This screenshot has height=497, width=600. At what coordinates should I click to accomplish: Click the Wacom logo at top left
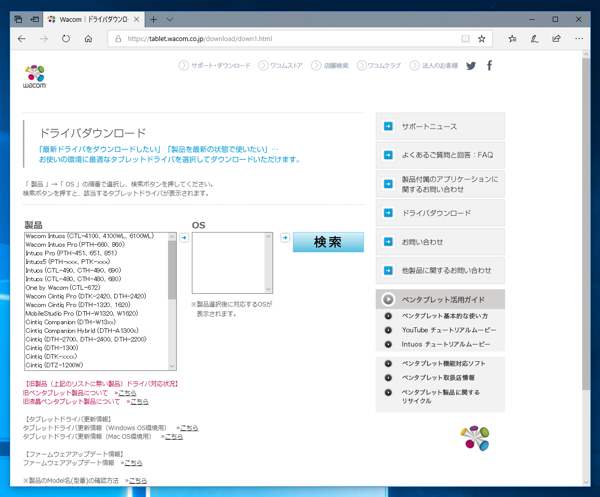35,77
